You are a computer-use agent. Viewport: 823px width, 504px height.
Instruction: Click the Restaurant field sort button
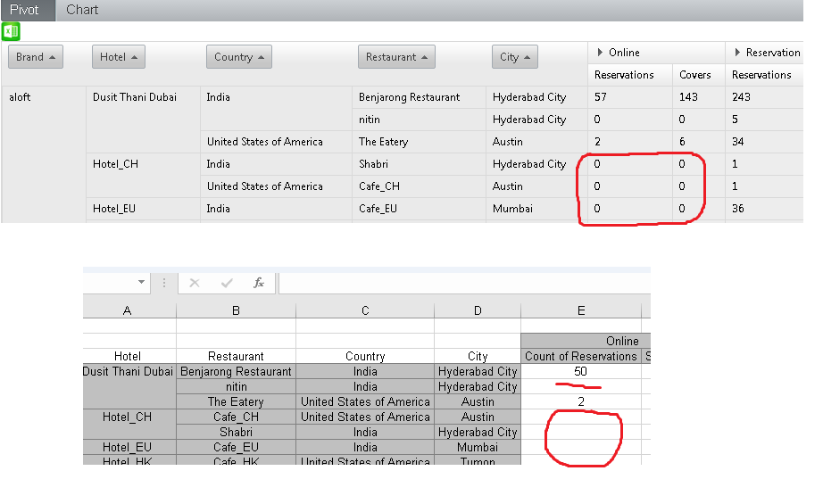point(396,57)
